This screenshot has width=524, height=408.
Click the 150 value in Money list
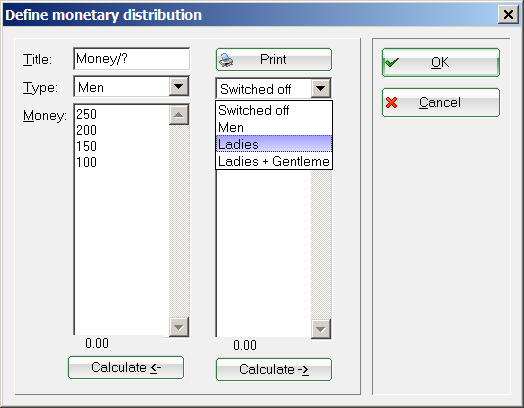86,146
